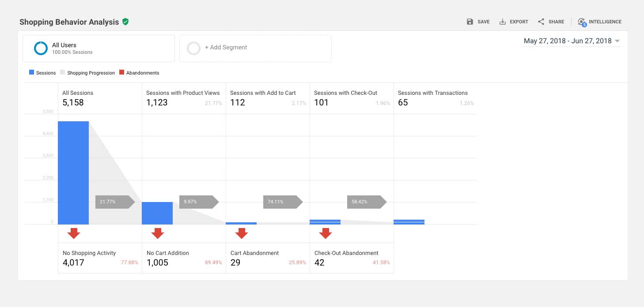The image size is (644, 307).
Task: Select the All Users segment
Action: (98, 48)
